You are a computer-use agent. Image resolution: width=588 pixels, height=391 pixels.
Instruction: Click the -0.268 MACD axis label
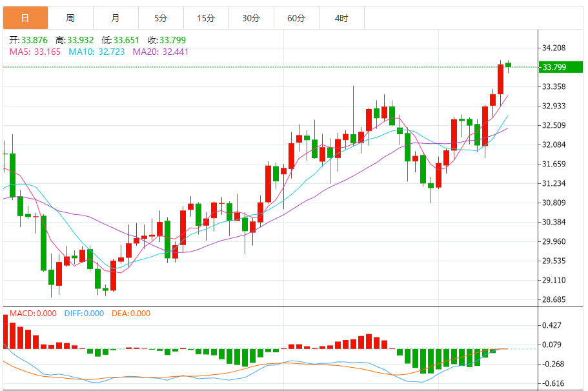click(553, 364)
